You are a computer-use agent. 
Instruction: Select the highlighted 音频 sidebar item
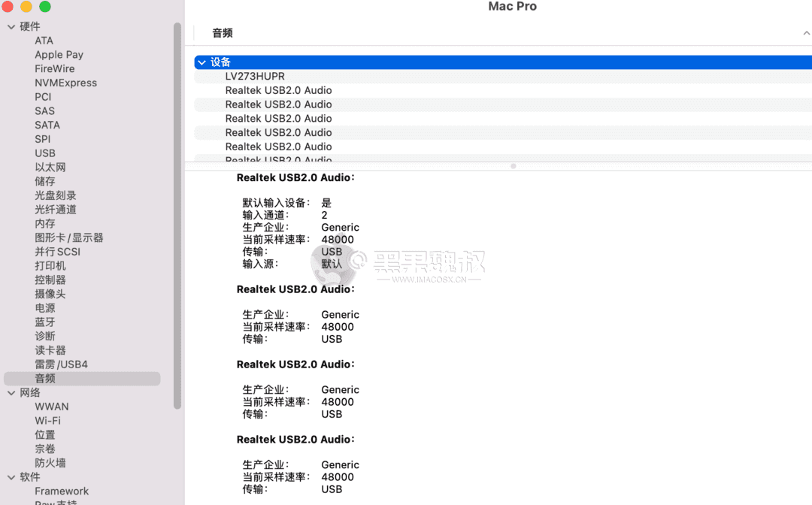(82, 379)
